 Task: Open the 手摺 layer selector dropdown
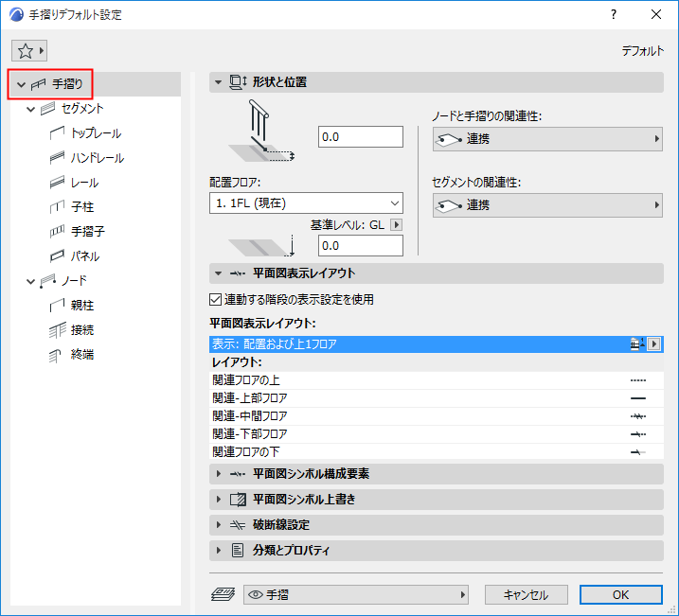356,595
